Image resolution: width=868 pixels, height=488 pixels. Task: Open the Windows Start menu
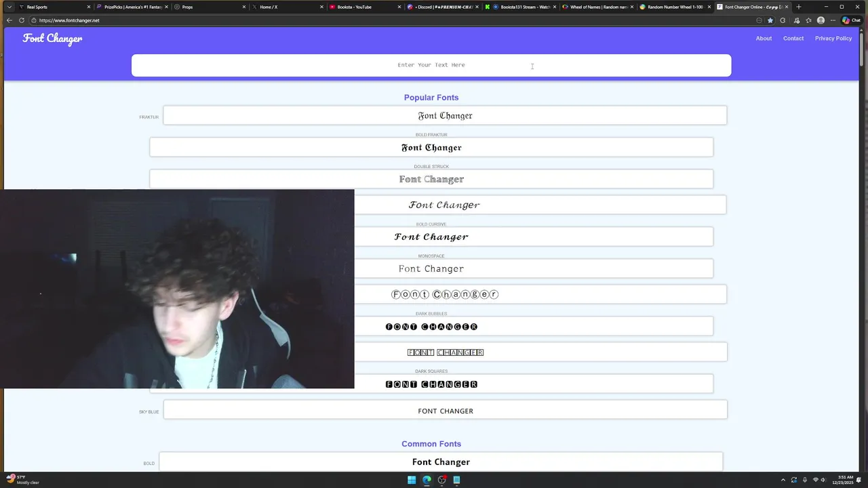412,480
